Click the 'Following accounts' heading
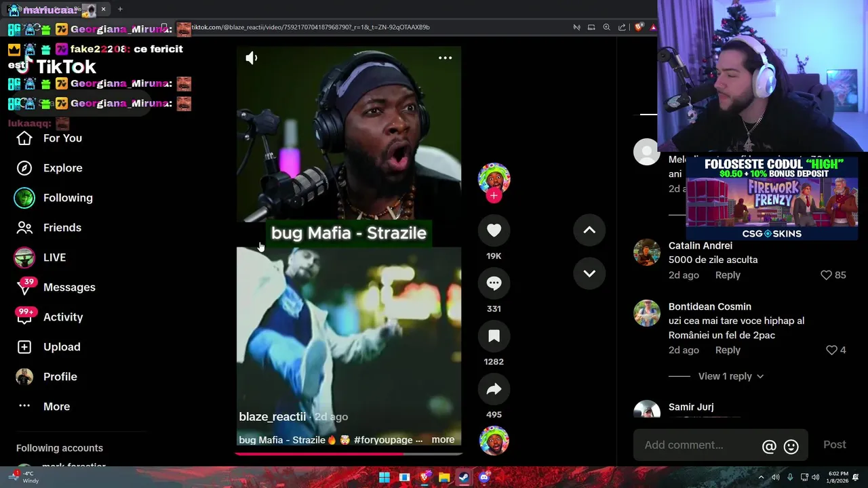868x488 pixels. point(60,448)
